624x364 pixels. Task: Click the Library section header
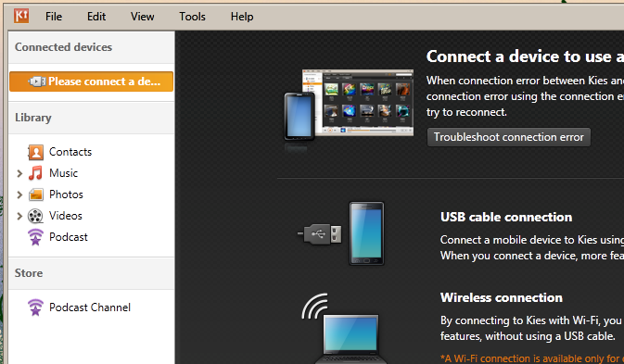coord(33,118)
